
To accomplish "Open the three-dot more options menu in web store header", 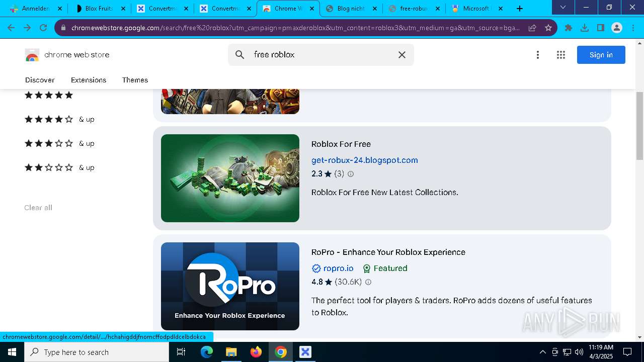I will pos(538,55).
